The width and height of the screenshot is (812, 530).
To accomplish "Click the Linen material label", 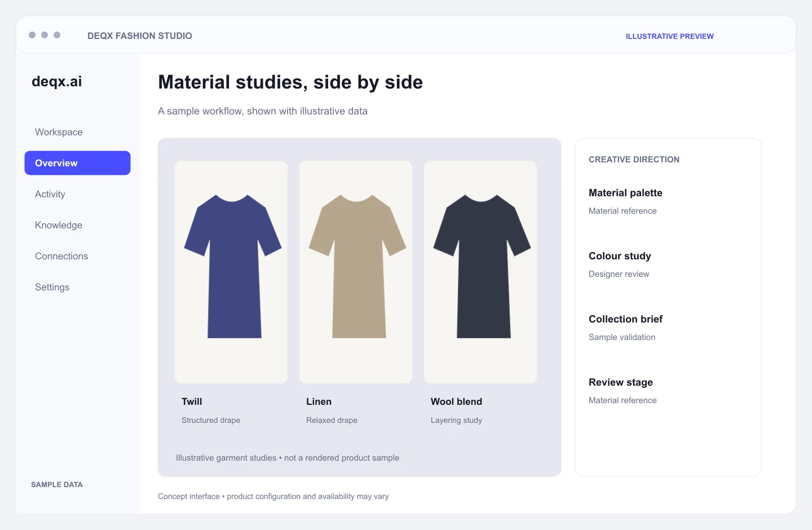I will pos(319,401).
